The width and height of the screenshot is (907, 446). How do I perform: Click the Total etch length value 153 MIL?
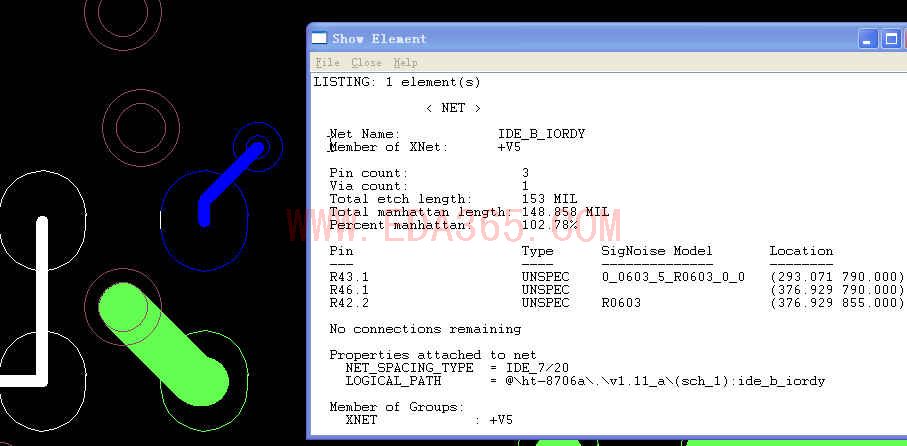click(x=549, y=199)
